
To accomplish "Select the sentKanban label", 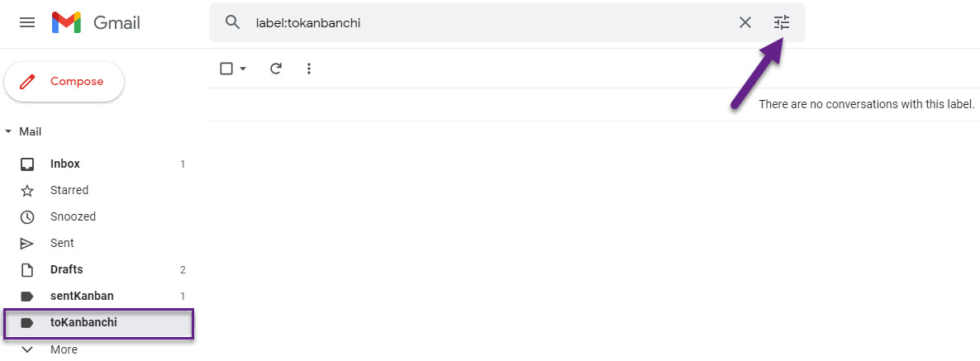I will coord(103,296).
